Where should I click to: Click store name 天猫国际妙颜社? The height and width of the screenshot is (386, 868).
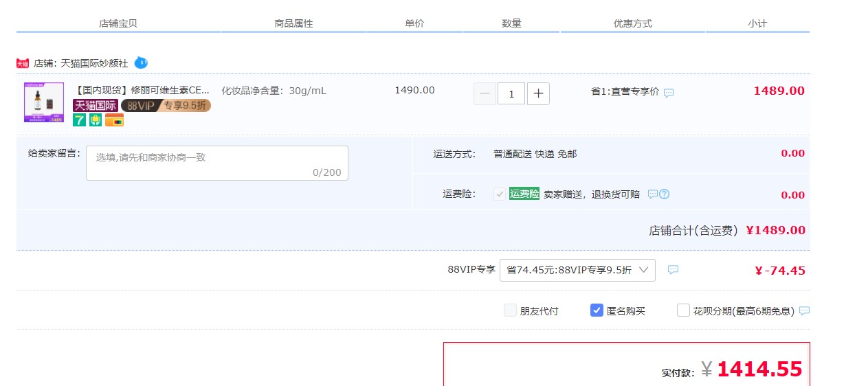point(94,63)
